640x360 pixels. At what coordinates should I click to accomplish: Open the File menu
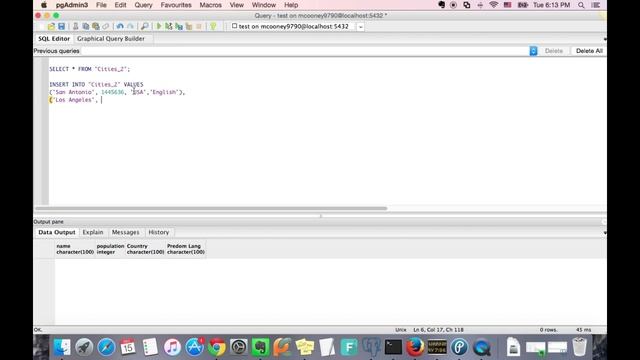(101, 5)
